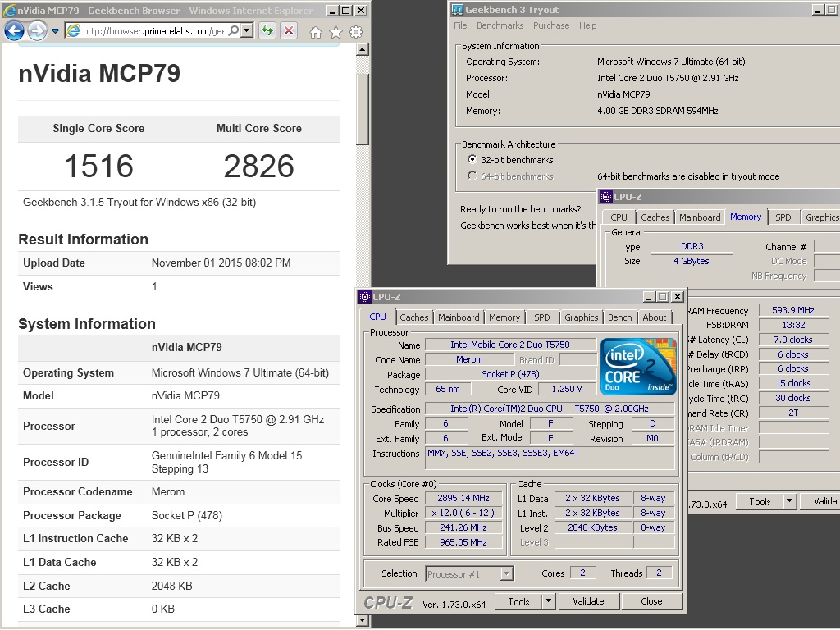Screen dimensions: 840x630
Task: Open Processor #1 selection dropdown
Action: [x=470, y=573]
